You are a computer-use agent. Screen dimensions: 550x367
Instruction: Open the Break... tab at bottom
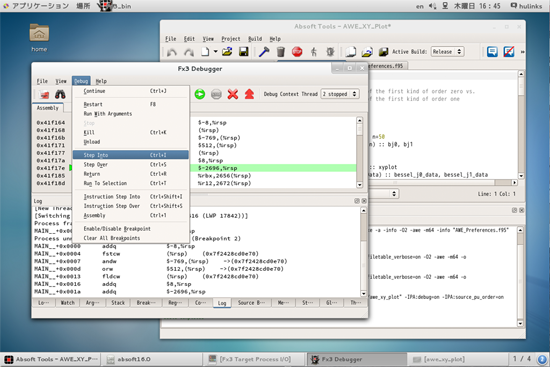pos(146,303)
